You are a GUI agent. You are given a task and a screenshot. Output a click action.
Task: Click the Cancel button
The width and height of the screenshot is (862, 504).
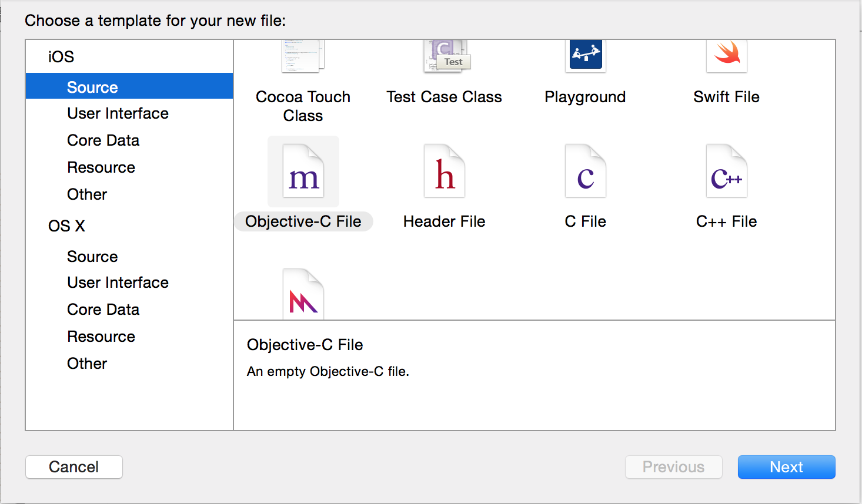(74, 467)
